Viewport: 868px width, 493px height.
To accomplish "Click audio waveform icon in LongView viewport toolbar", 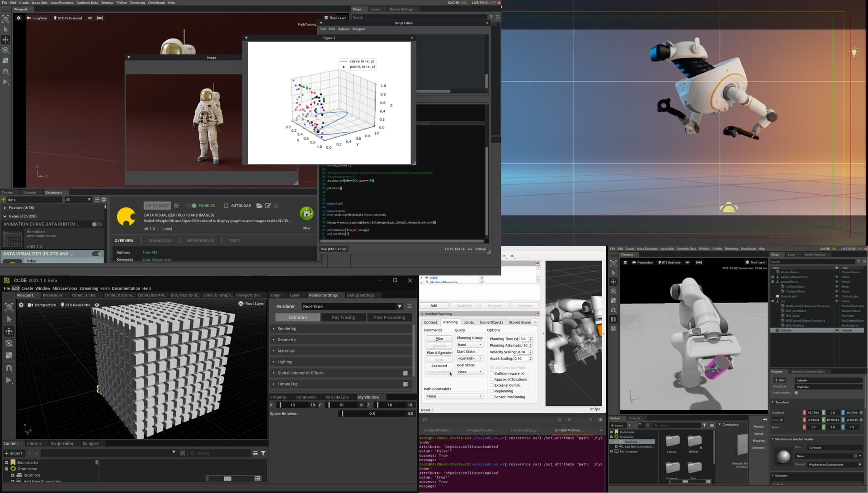I will tap(100, 18).
